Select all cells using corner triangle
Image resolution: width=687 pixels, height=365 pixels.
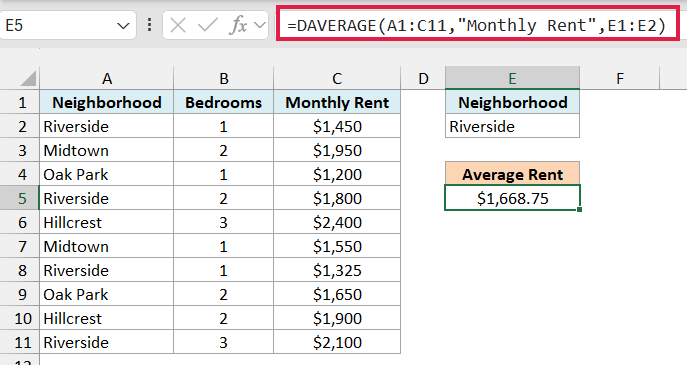28,78
